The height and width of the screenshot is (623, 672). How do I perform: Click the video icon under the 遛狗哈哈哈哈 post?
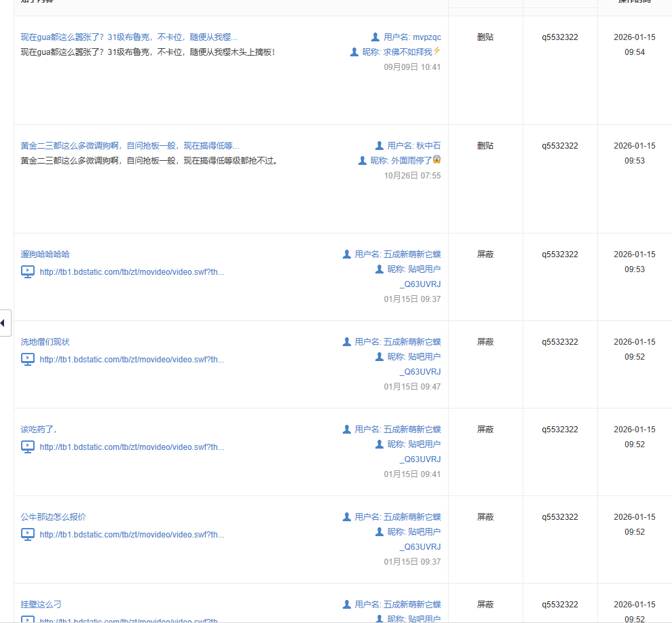(x=28, y=271)
